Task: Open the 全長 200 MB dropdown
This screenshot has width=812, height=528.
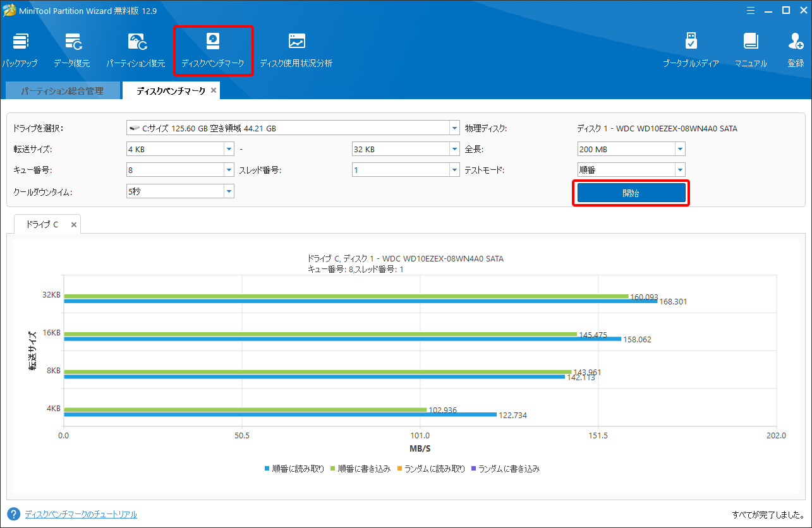Action: pyautogui.click(x=681, y=150)
